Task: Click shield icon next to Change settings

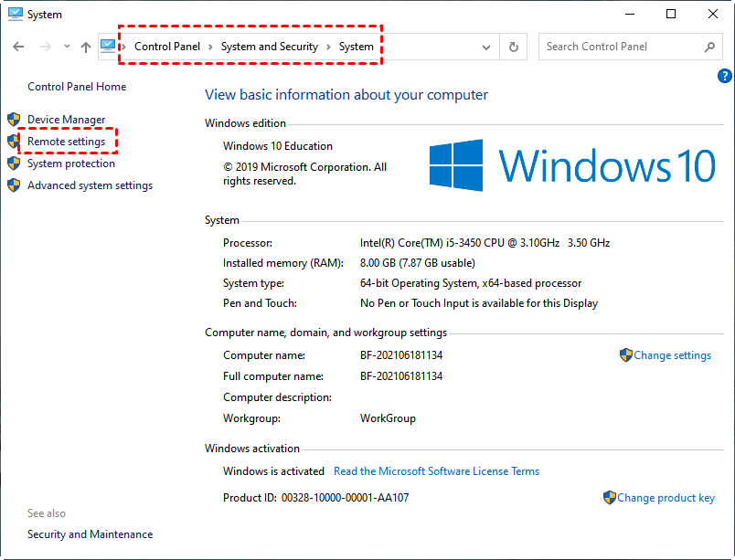Action: (x=626, y=355)
